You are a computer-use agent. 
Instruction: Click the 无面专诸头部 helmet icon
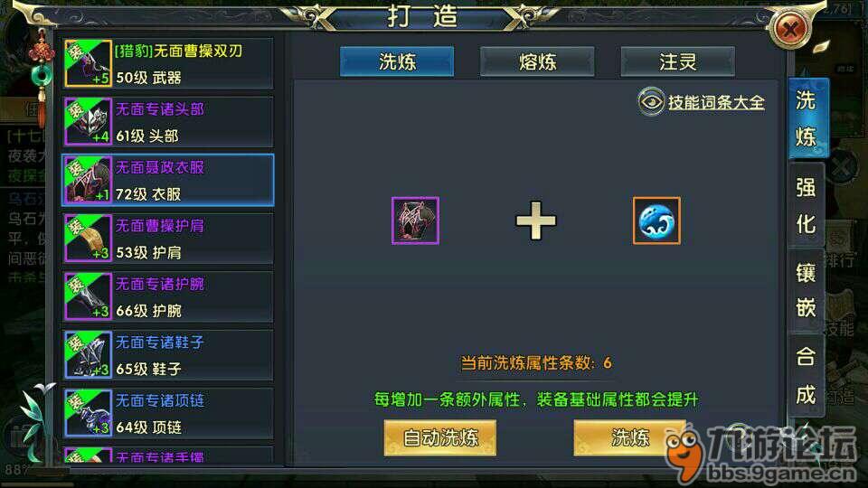click(x=88, y=121)
